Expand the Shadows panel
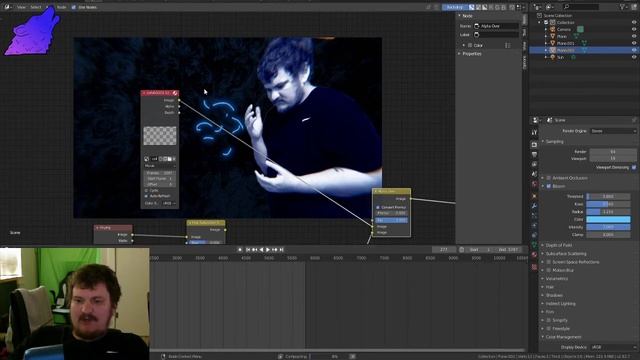Screen dimensions: 640x360 pos(554,296)
